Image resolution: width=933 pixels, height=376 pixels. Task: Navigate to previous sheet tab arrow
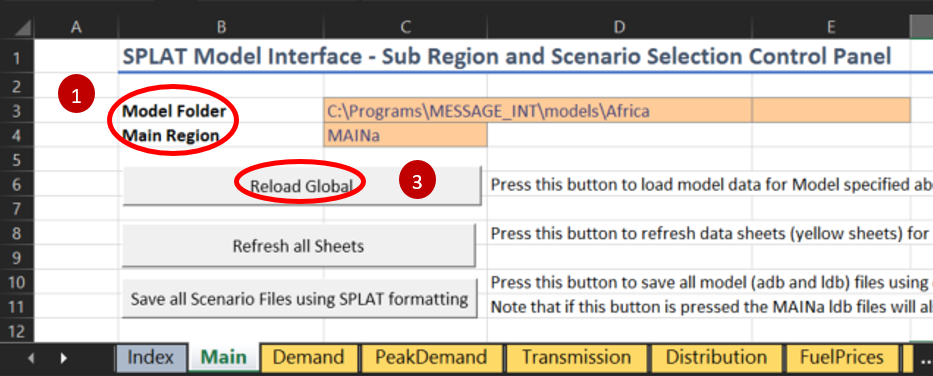point(32,358)
